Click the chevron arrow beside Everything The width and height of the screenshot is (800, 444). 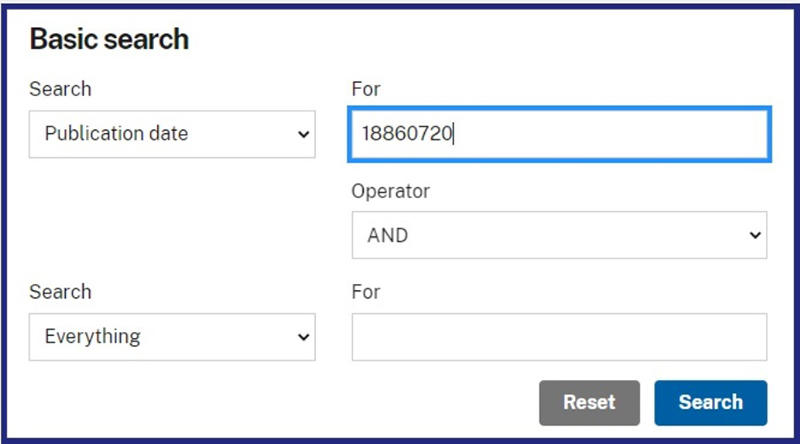[304, 337]
